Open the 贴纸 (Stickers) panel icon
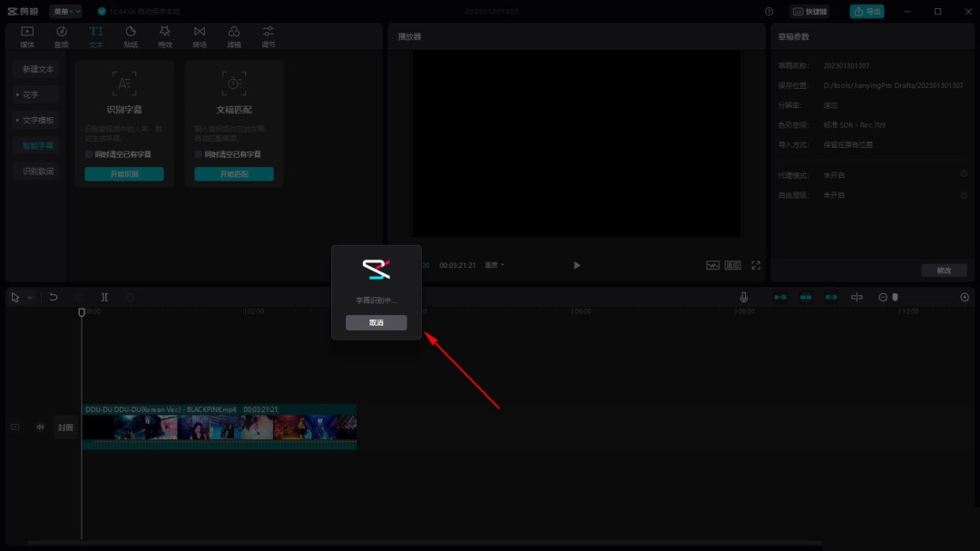This screenshot has width=980, height=551. pyautogui.click(x=131, y=36)
